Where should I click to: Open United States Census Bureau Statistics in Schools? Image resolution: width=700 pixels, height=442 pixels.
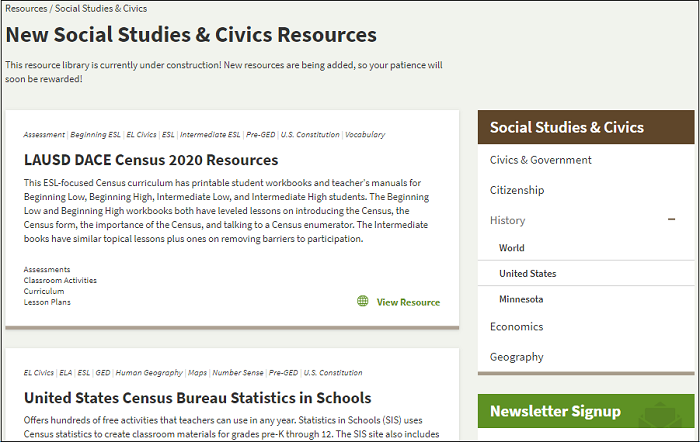(x=197, y=398)
